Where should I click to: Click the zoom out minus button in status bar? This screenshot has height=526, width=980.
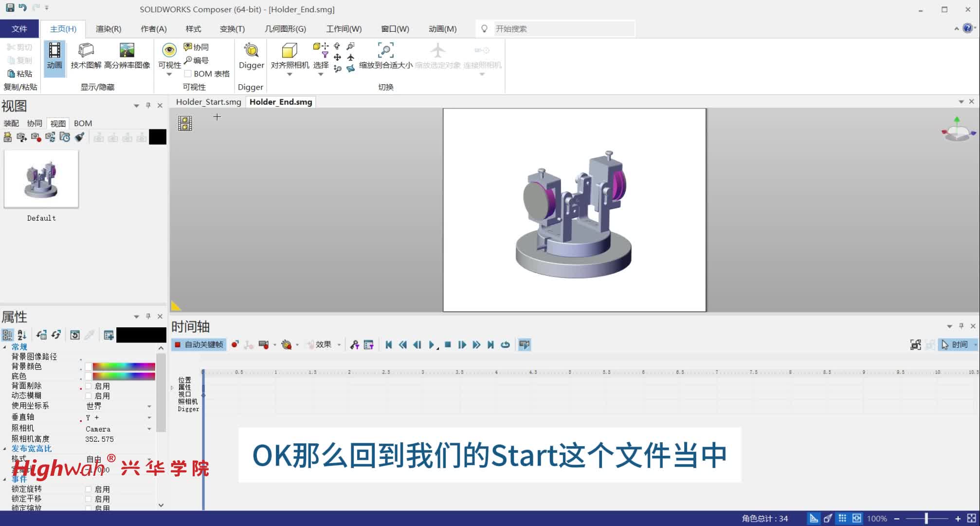(x=897, y=519)
